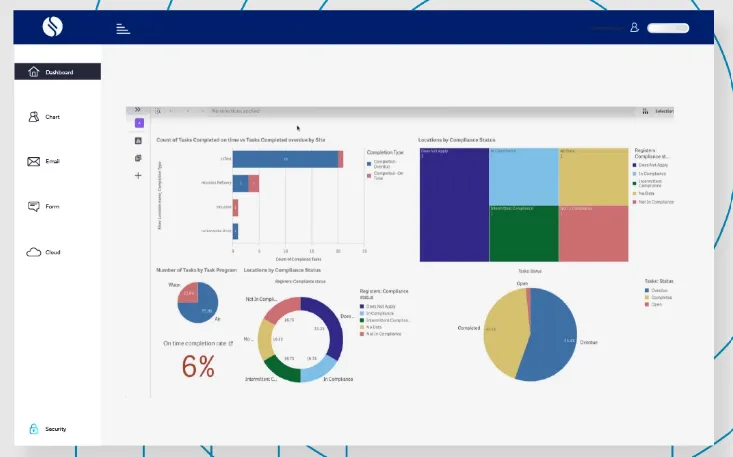733x457 pixels.
Task: Select Does Not Apply in treemap legend
Action: click(650, 165)
